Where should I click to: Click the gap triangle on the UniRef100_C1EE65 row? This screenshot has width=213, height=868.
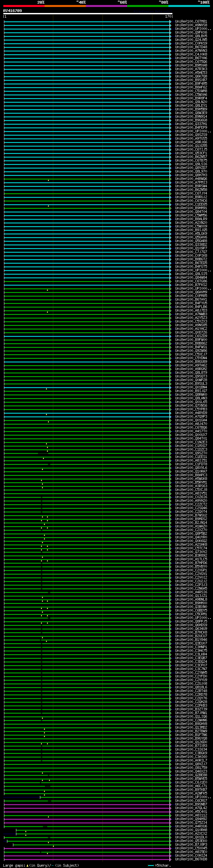[48, 206]
